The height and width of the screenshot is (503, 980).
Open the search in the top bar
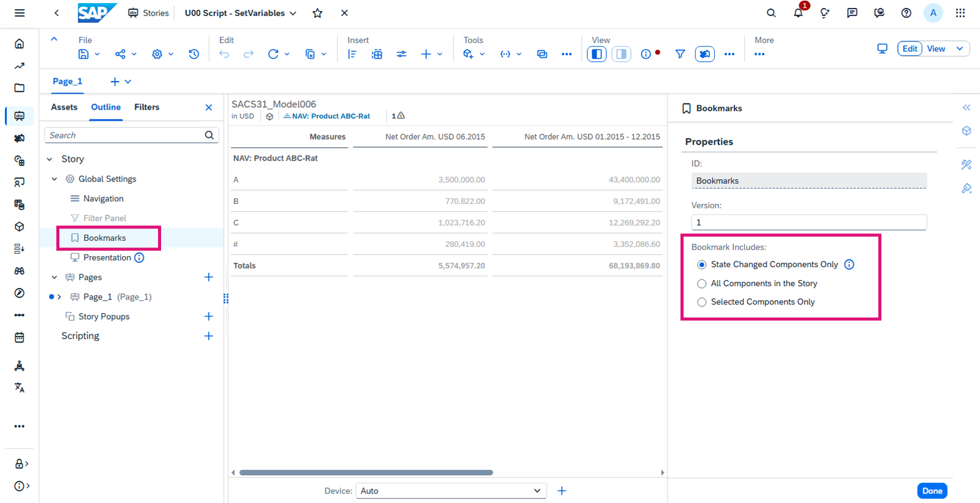pyautogui.click(x=771, y=13)
